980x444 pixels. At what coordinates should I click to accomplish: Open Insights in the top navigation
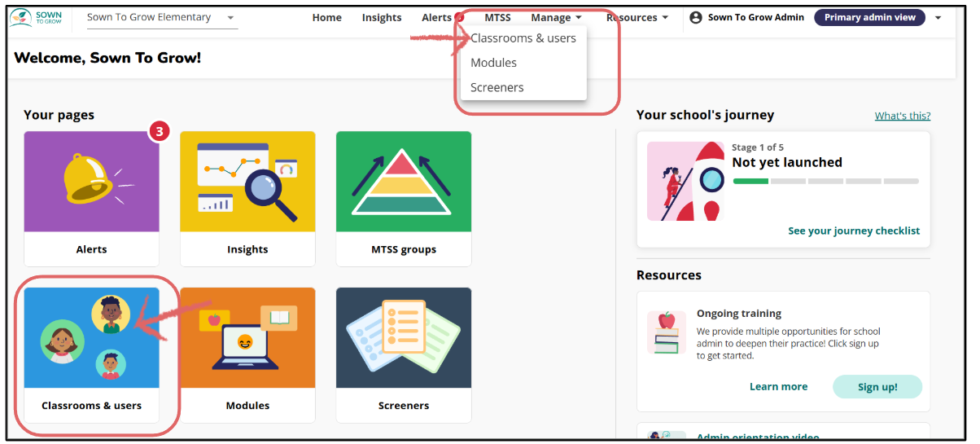pos(382,17)
